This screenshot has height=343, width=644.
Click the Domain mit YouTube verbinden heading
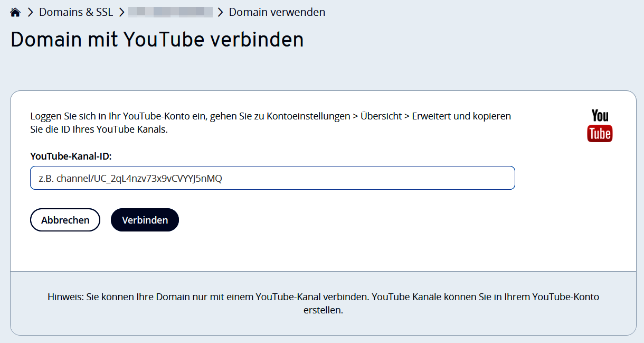point(156,39)
